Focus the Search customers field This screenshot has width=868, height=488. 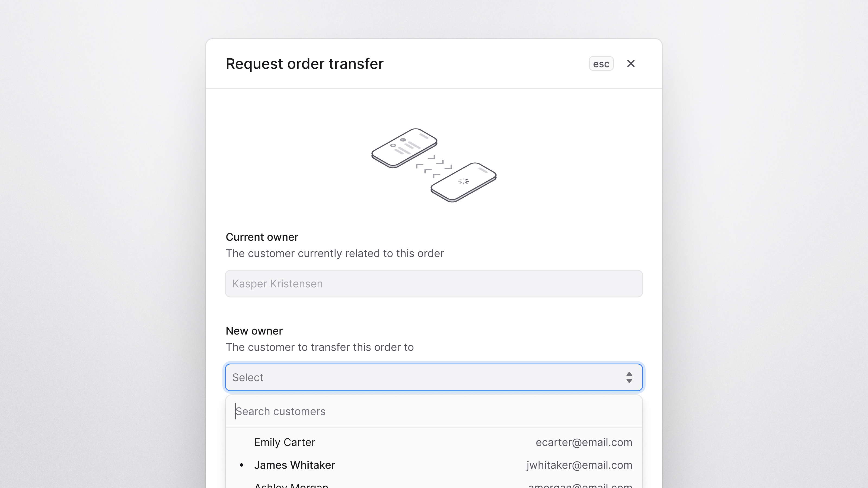tap(434, 411)
